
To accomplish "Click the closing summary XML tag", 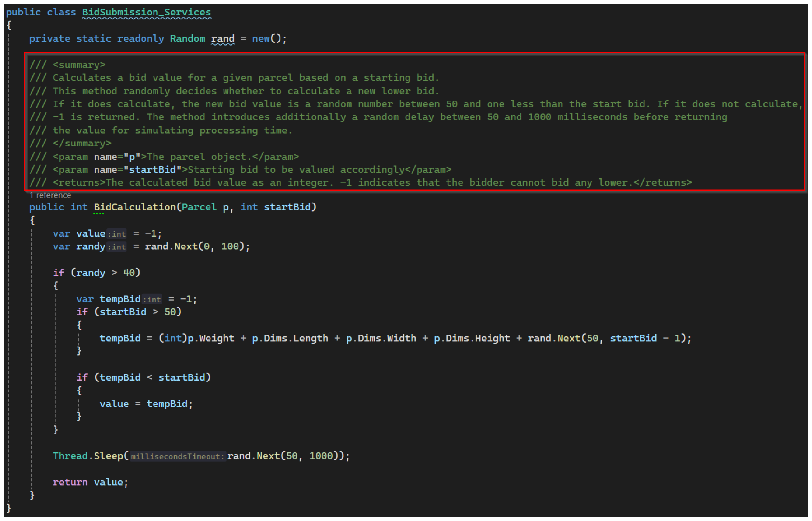I will coord(82,144).
